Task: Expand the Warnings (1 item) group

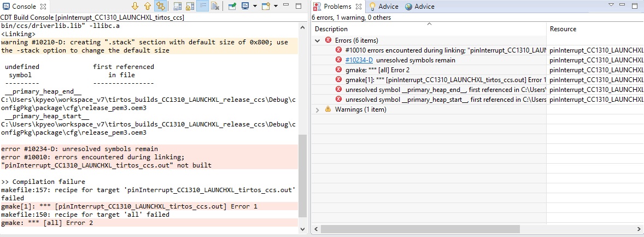Action: [318, 109]
